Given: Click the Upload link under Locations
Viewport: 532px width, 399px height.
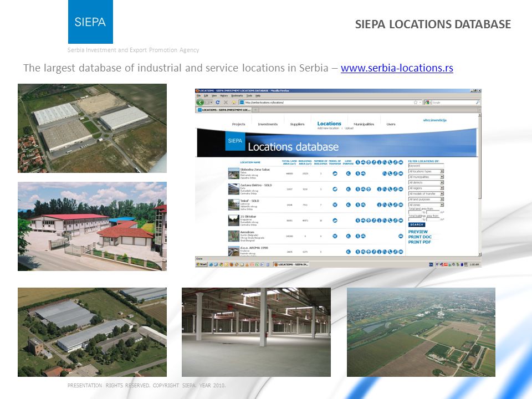Looking at the screenshot, I should pos(349,128).
